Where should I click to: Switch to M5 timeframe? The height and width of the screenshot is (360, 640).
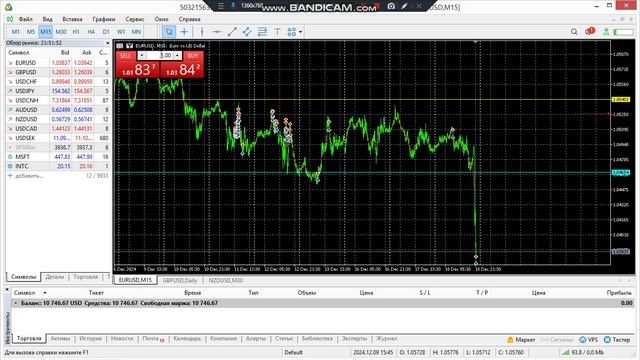(x=31, y=31)
